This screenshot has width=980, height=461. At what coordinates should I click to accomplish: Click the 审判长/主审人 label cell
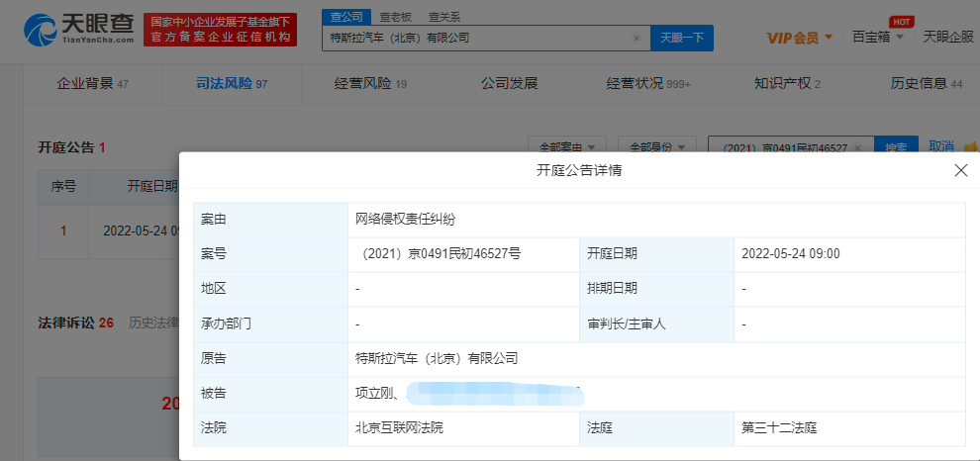tap(657, 324)
